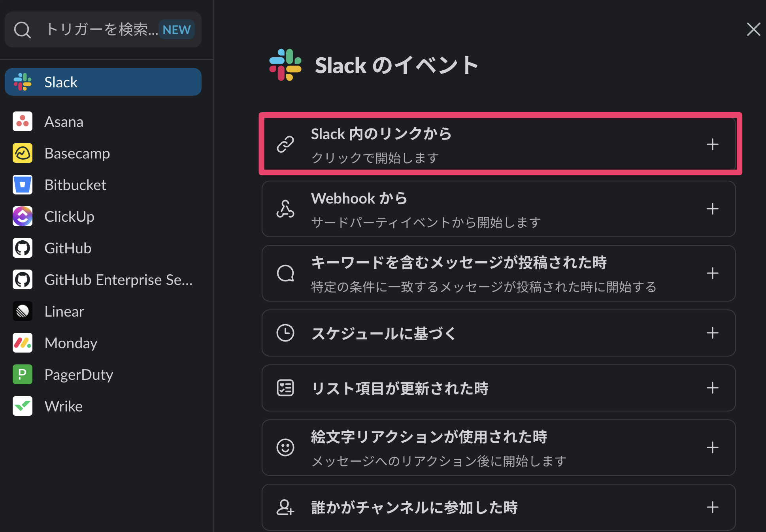Click the Wrike checkmark icon
766x532 pixels.
pos(23,406)
